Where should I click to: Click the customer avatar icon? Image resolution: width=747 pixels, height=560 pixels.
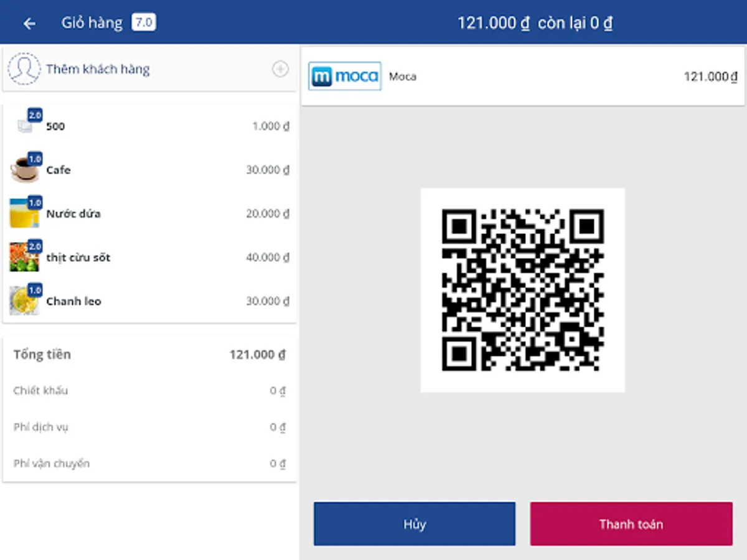point(24,69)
